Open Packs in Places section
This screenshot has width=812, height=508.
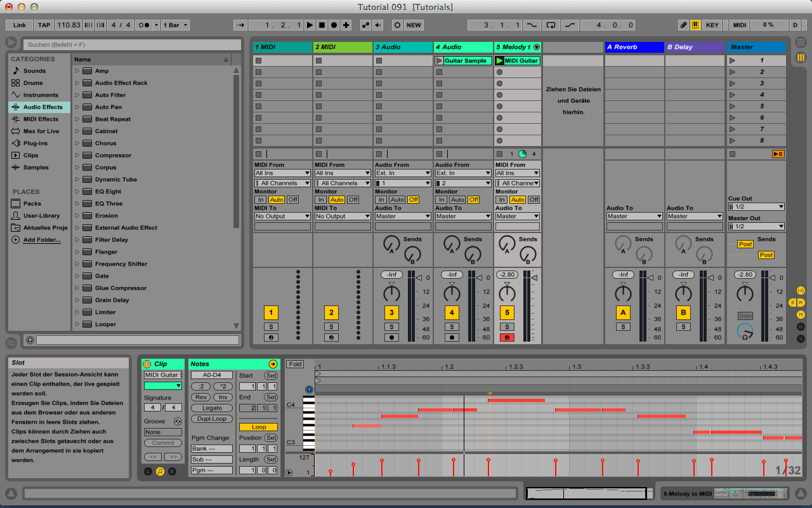[x=32, y=204]
